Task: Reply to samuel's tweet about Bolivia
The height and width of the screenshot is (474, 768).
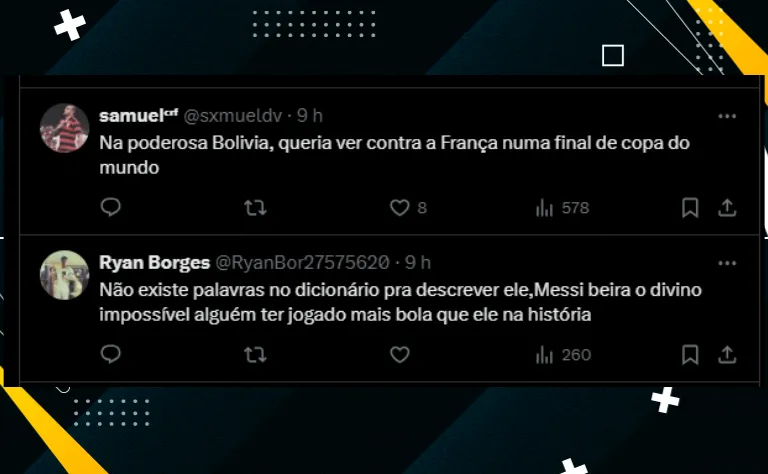Action: click(x=111, y=207)
